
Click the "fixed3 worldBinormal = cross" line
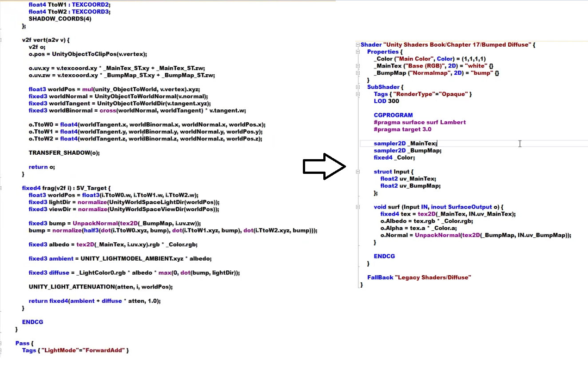pyautogui.click(x=137, y=111)
